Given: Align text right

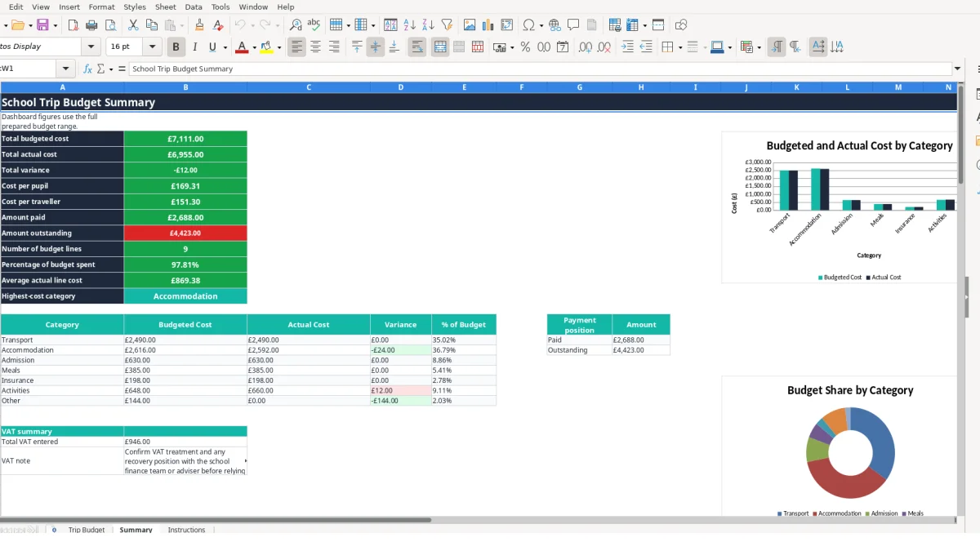Looking at the screenshot, I should pos(334,47).
